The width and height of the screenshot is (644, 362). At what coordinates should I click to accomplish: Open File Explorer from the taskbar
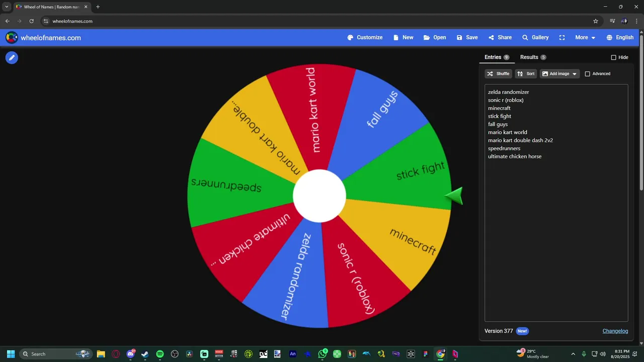coord(101,354)
